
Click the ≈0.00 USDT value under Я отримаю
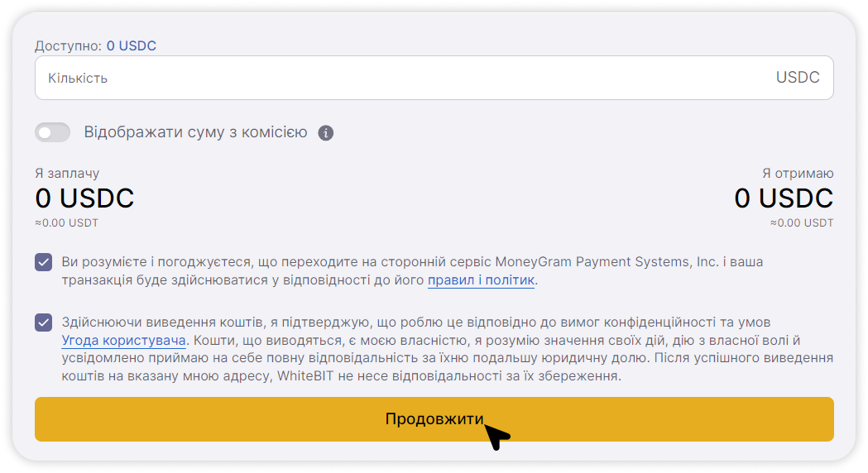click(802, 223)
